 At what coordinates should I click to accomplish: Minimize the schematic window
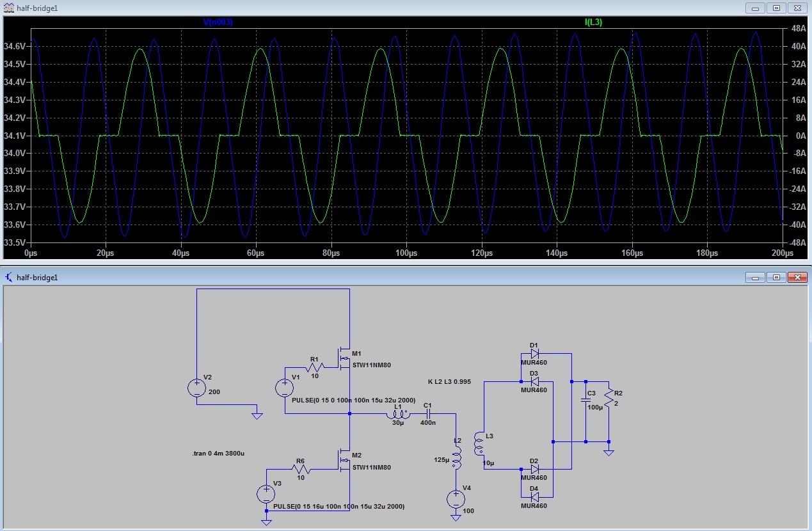[x=755, y=277]
